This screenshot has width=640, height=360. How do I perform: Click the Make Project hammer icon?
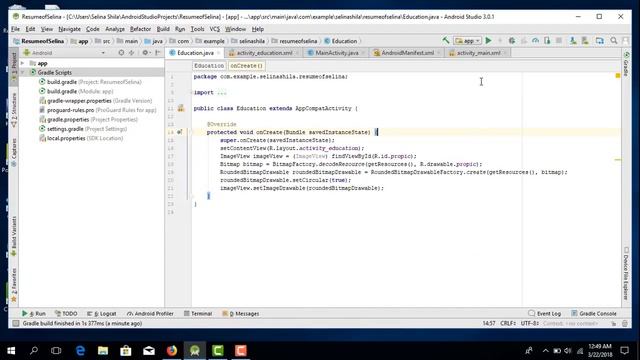pyautogui.click(x=446, y=41)
